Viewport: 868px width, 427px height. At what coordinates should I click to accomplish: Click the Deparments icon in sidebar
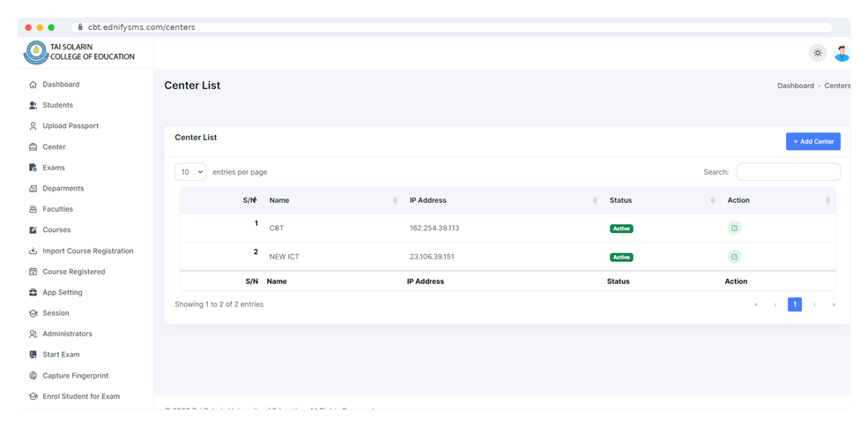(x=33, y=189)
